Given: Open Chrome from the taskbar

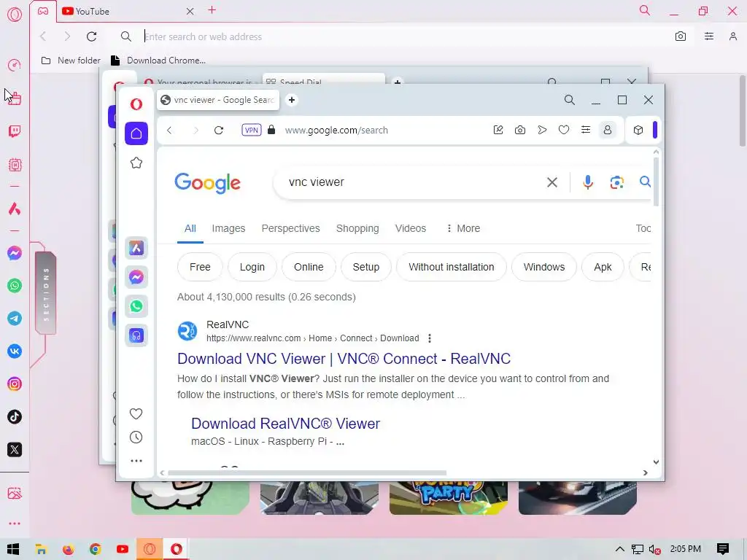Looking at the screenshot, I should (x=96, y=549).
